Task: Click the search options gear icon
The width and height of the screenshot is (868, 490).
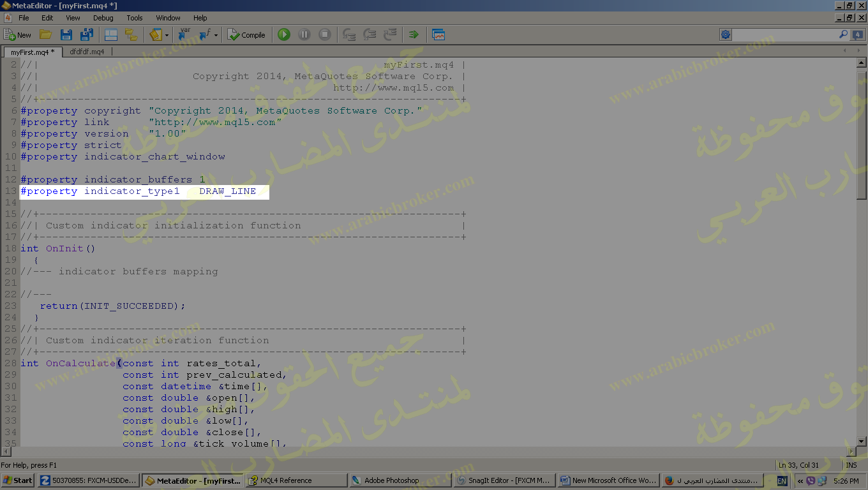Action: pos(726,34)
